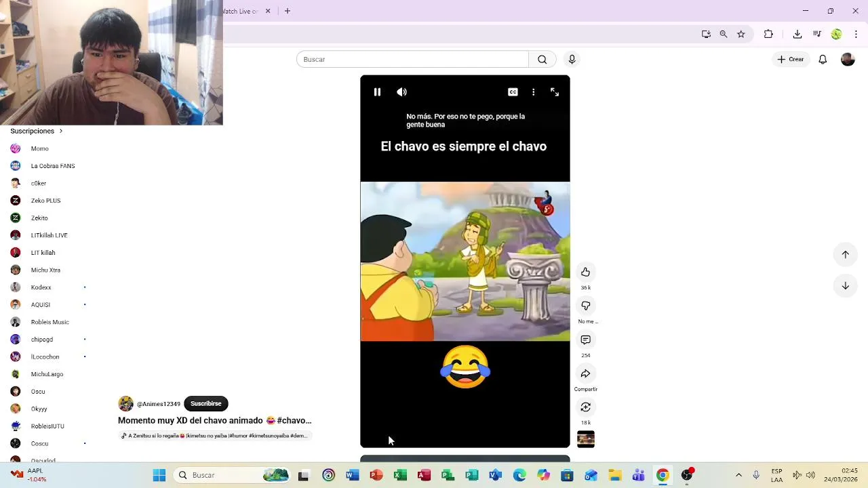The image size is (868, 488).
Task: Open the Crear create button
Action: tap(791, 60)
